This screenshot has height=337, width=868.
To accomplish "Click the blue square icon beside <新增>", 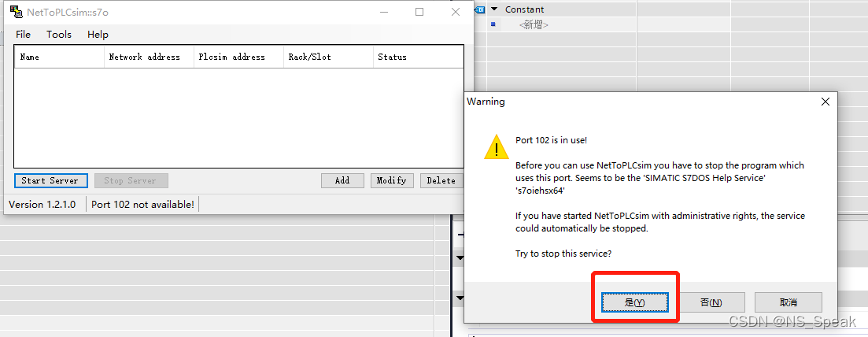I will pyautogui.click(x=493, y=24).
